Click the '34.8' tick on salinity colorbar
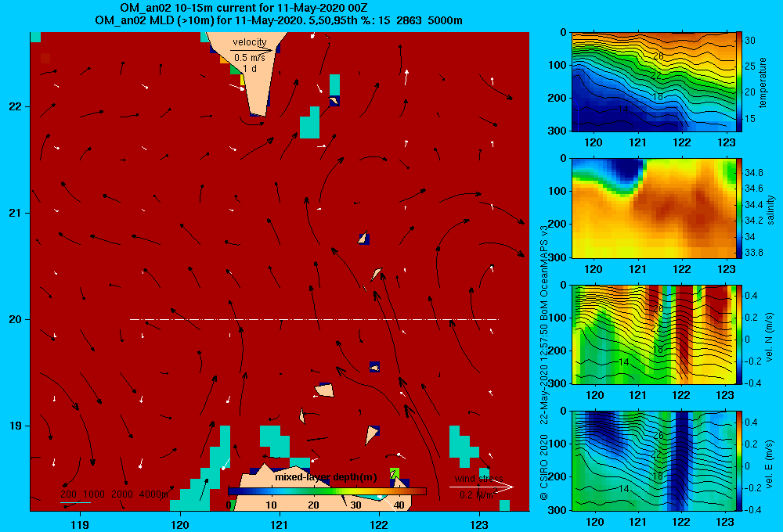 (x=753, y=173)
